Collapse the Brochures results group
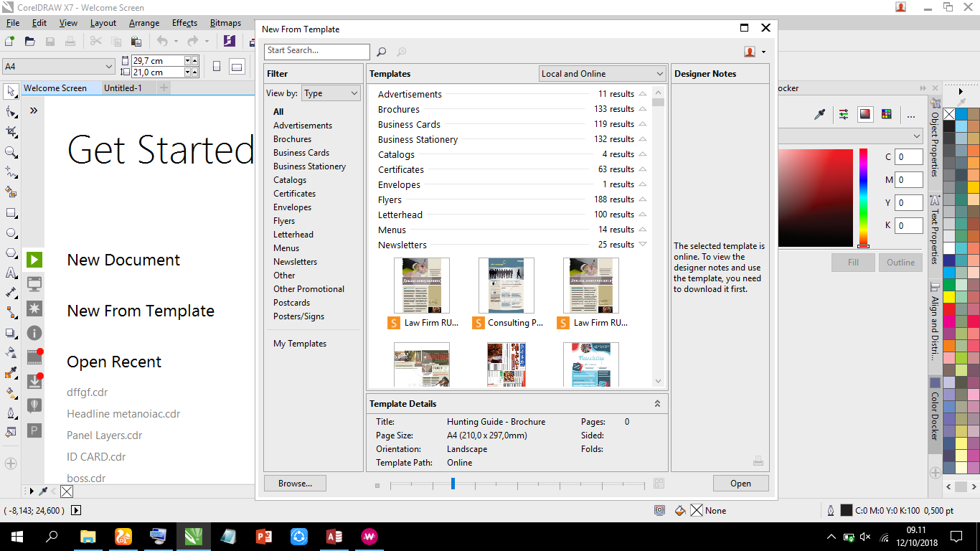The width and height of the screenshot is (980, 551). coord(643,109)
